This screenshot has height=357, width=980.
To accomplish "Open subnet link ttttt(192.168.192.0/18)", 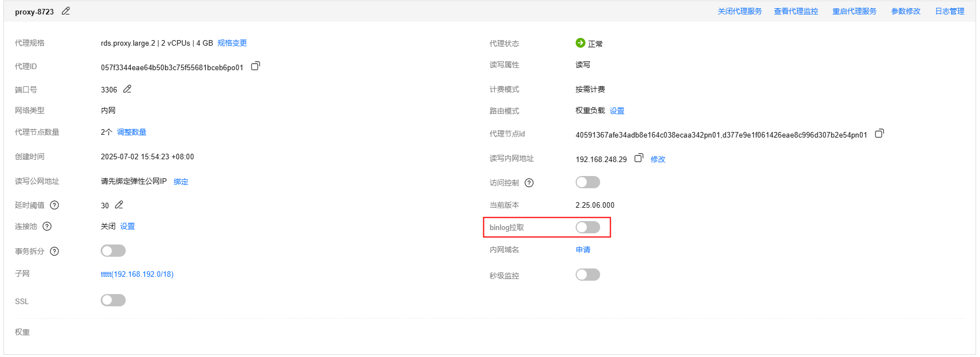I will [x=137, y=274].
